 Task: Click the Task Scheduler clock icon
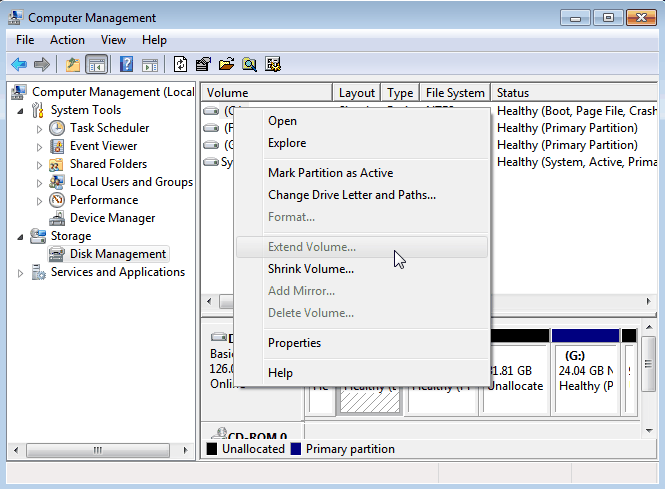tap(57, 128)
